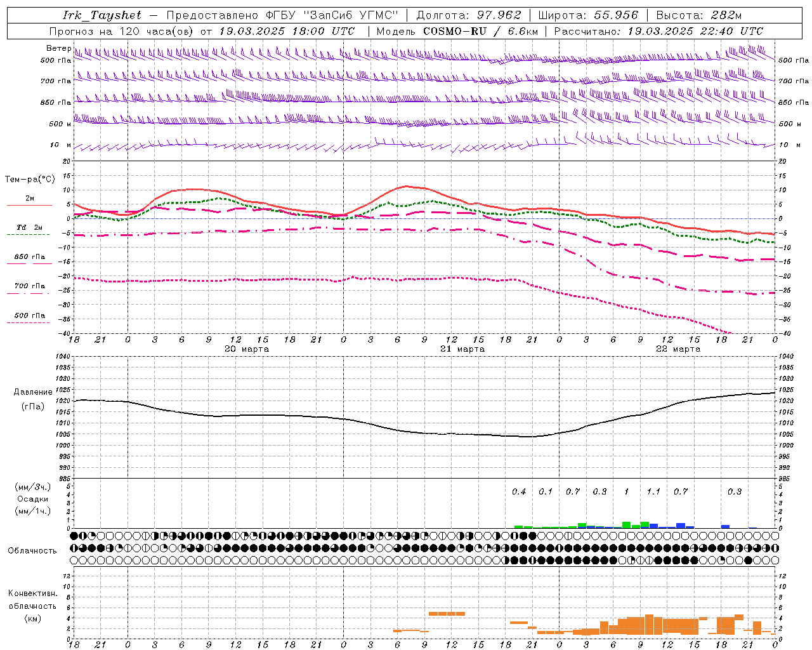Click the Облачность cloud cover label
The image size is (812, 650).
pyautogui.click(x=32, y=551)
